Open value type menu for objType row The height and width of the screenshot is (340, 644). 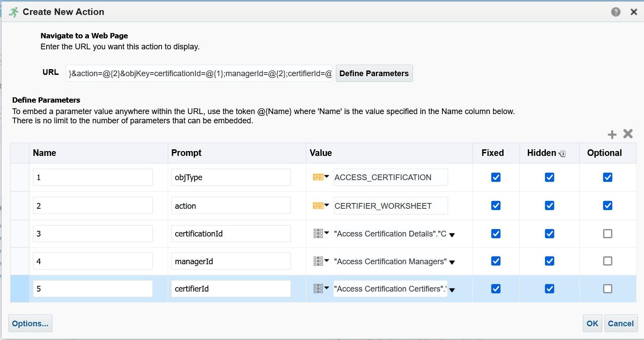click(x=321, y=177)
